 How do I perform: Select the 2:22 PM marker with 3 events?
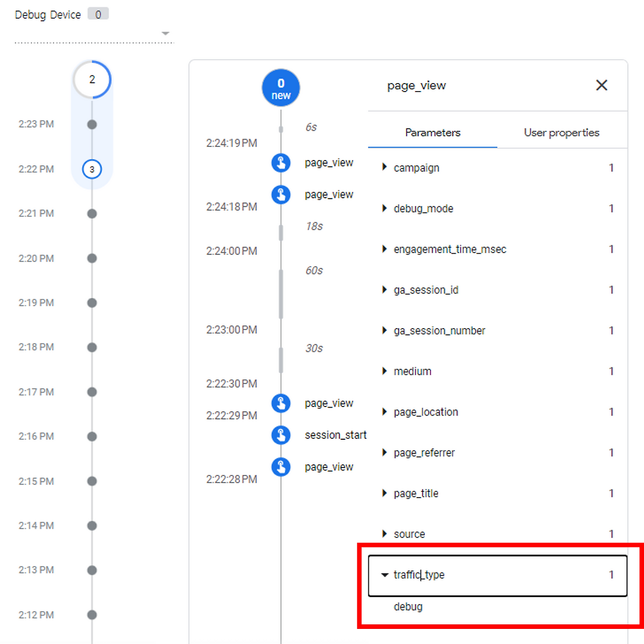point(92,169)
